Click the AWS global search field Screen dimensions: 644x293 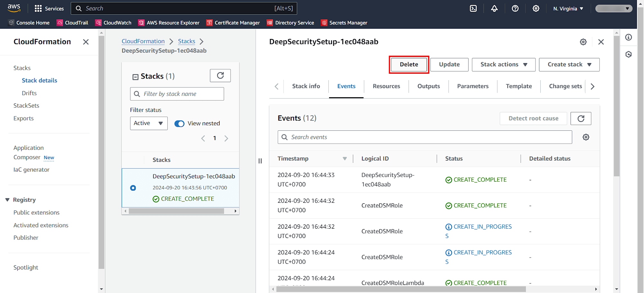click(184, 8)
